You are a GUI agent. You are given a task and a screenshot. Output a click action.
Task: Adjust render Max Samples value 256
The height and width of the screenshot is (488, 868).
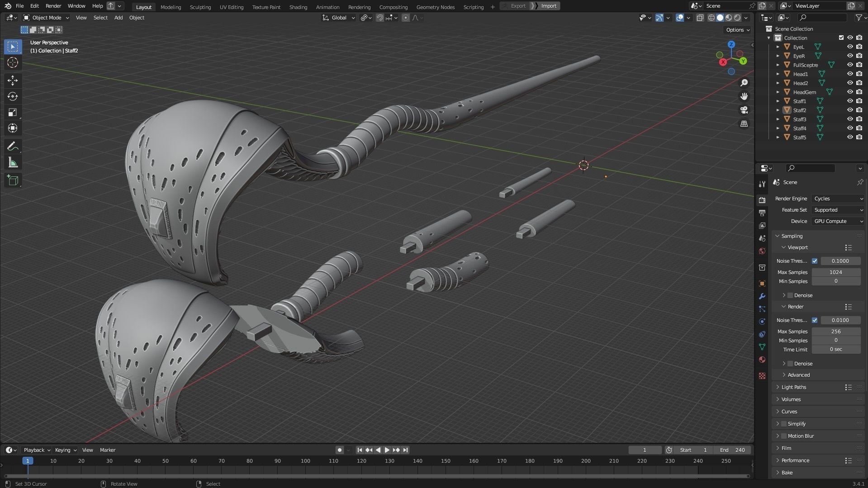[836, 332]
